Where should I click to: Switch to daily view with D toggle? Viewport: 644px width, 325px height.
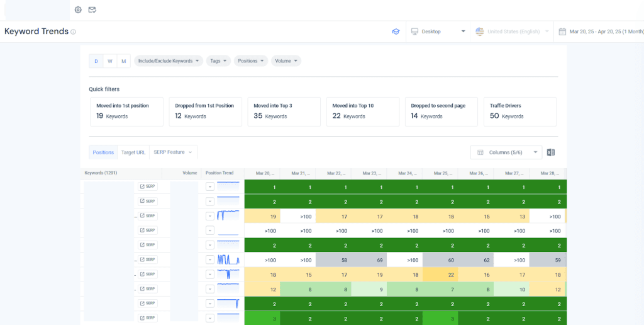coord(96,61)
